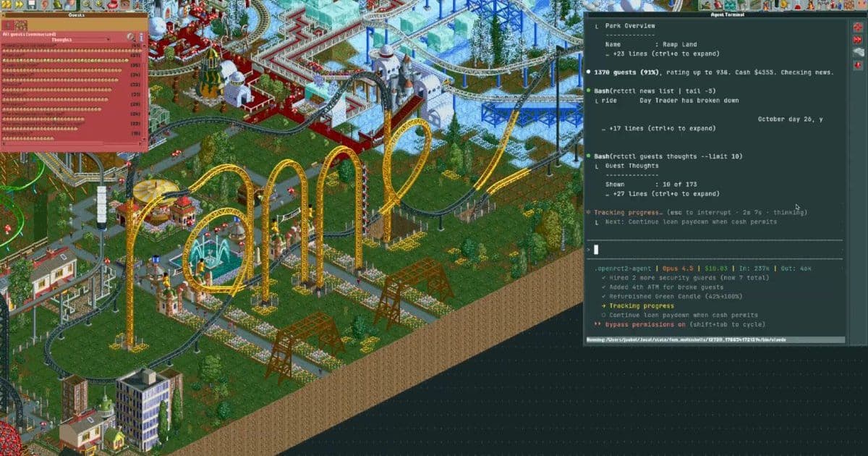The width and height of the screenshot is (868, 456).
Task: Activate the fast forward speed icon
Action: tap(19, 6)
